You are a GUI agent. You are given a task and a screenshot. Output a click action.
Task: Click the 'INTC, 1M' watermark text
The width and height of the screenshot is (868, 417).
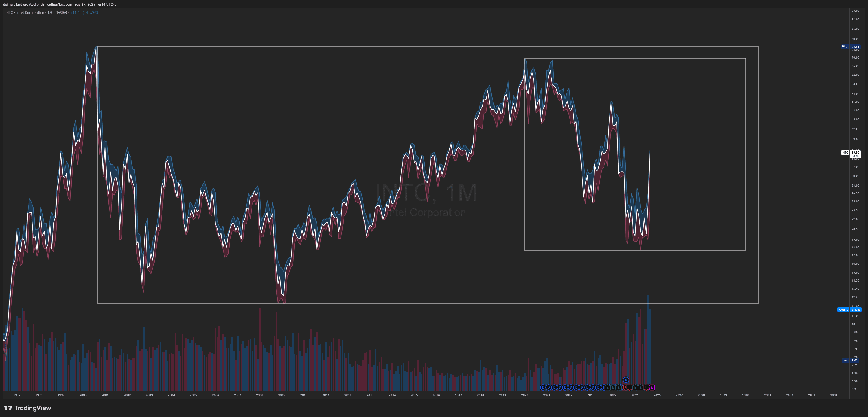pos(426,193)
